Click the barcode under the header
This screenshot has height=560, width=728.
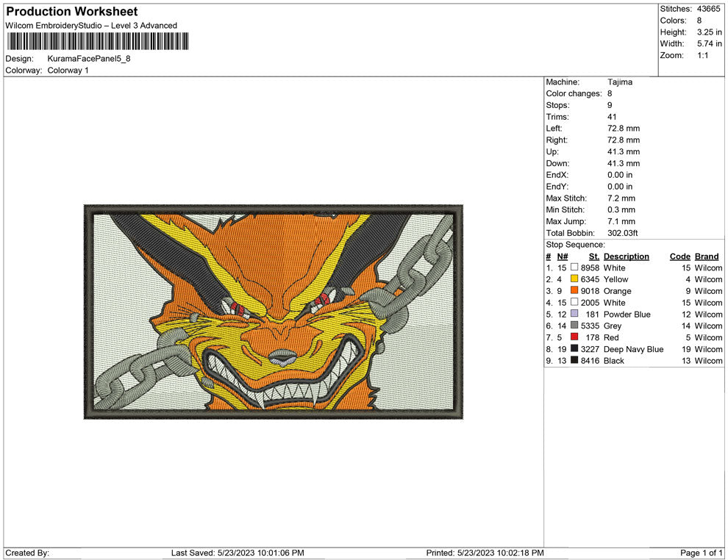point(98,41)
